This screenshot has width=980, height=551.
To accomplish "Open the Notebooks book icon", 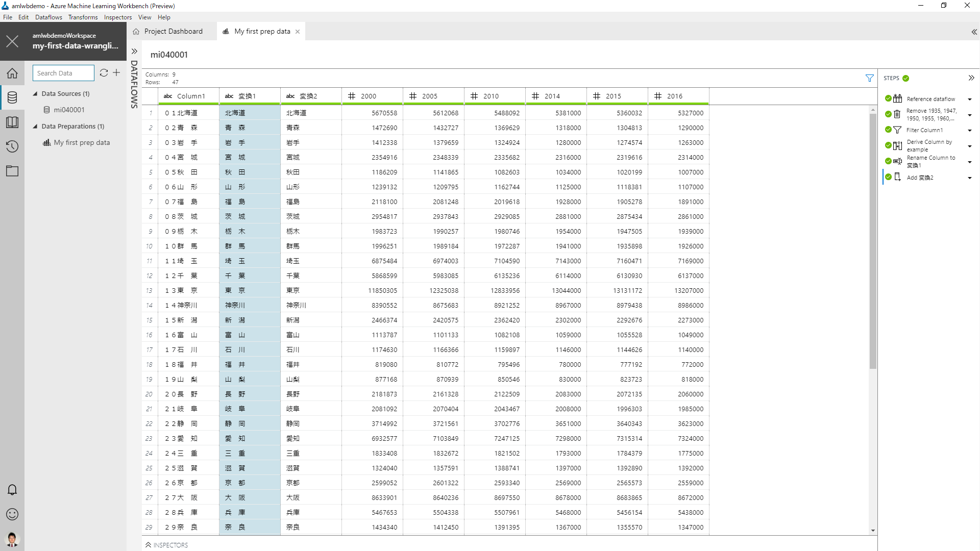I will point(12,122).
